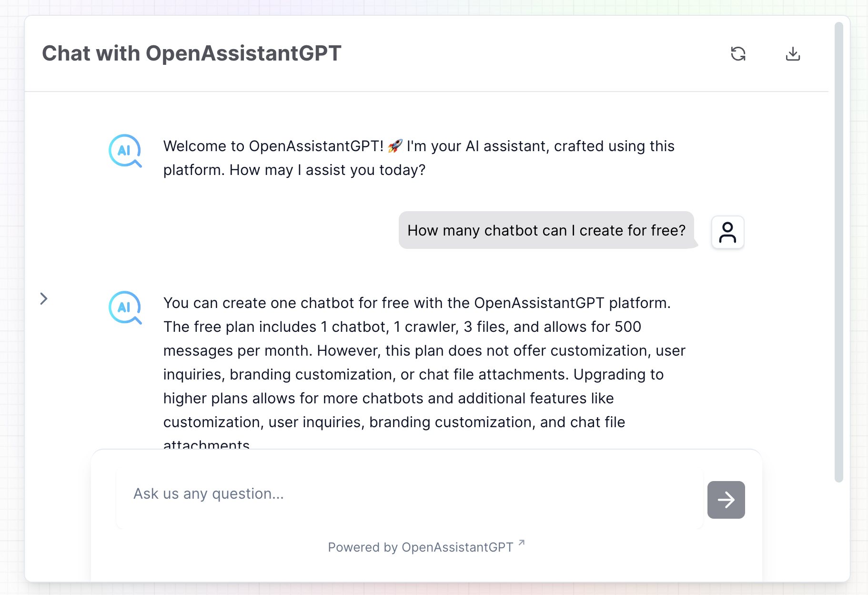
Task: Open the Powered by OpenAssistantGPT link
Action: pos(420,547)
